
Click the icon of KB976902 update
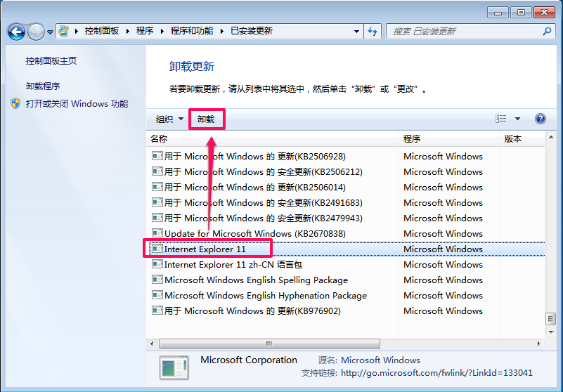[157, 310]
